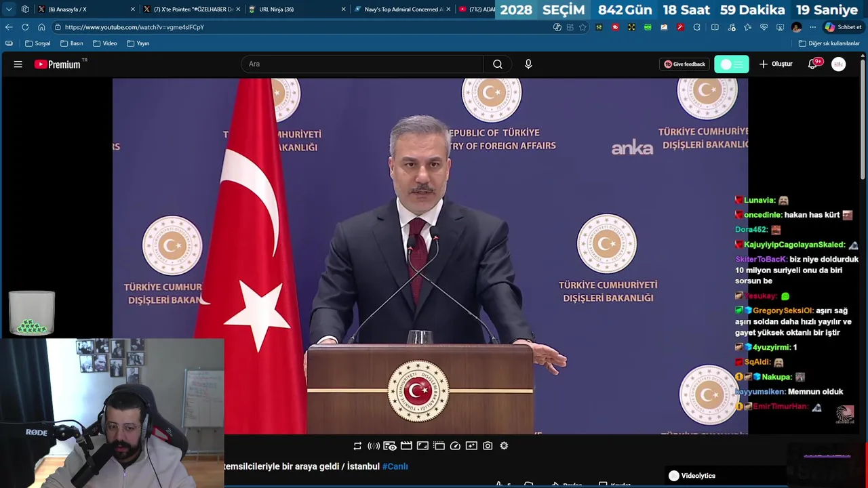Open Diğer sık kullanılanlar bookmarks folder
This screenshot has width=868, height=488.
click(829, 43)
